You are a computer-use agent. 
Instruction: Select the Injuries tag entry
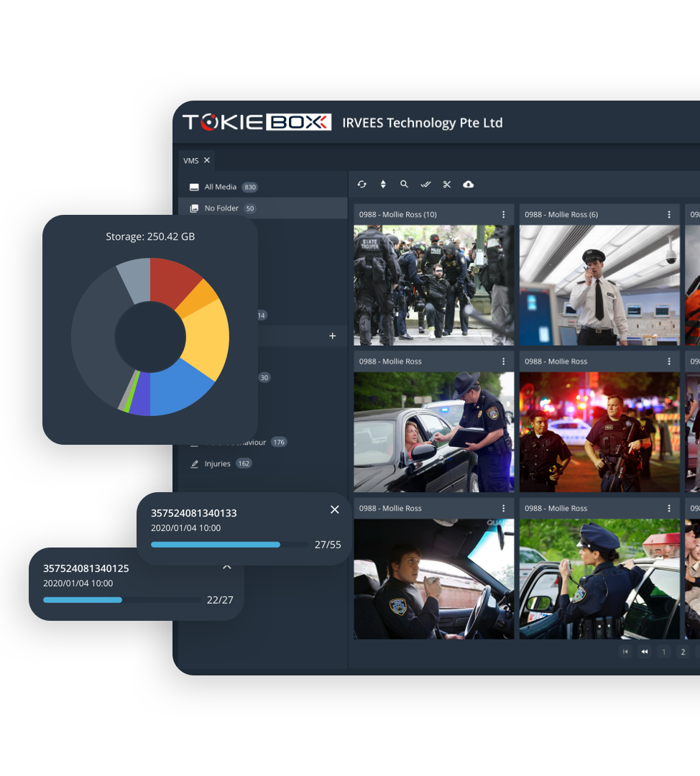pyautogui.click(x=218, y=463)
